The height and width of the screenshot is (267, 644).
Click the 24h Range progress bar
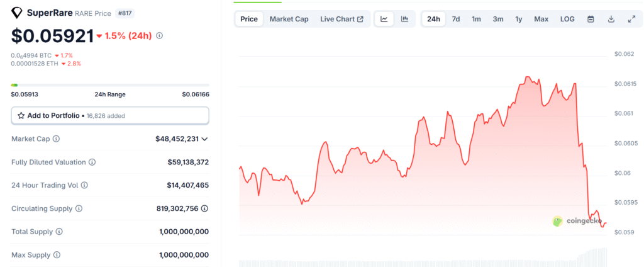pos(110,85)
